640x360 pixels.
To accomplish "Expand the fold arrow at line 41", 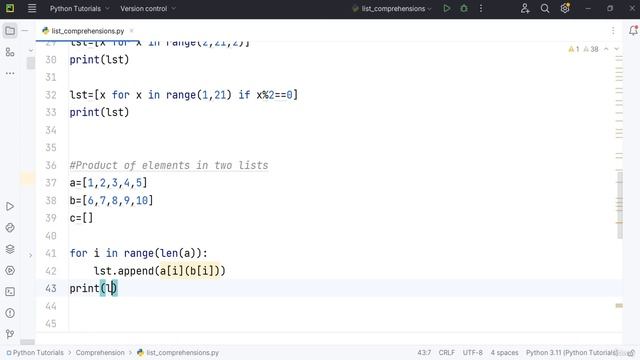I will coord(30,256).
